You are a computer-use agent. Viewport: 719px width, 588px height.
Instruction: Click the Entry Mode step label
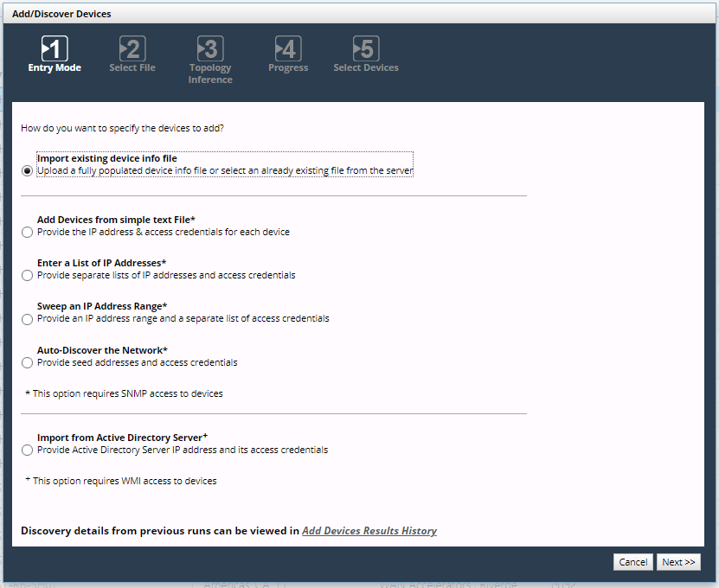(x=55, y=68)
